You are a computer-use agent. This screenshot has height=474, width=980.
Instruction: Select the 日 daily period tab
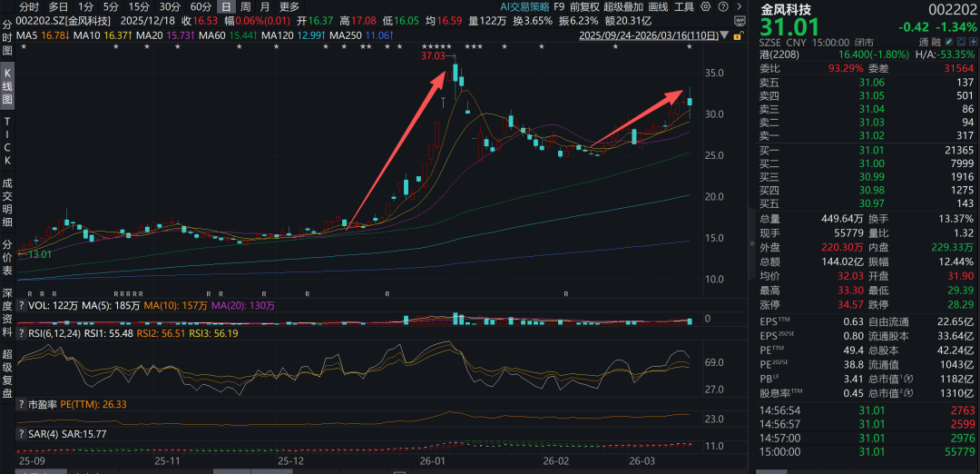(x=226, y=7)
